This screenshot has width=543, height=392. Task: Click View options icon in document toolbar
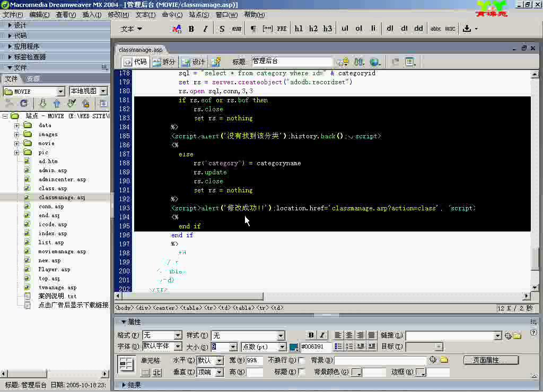tap(410, 62)
